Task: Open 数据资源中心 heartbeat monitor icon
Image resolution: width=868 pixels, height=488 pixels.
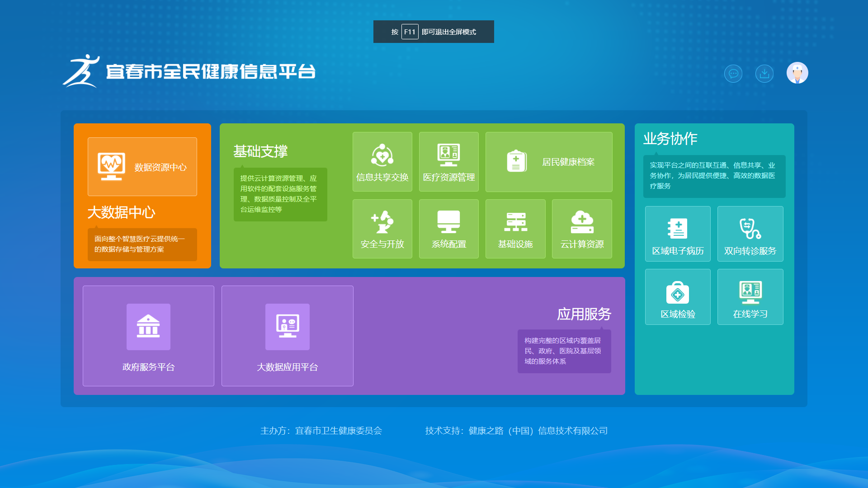Action: click(x=111, y=166)
